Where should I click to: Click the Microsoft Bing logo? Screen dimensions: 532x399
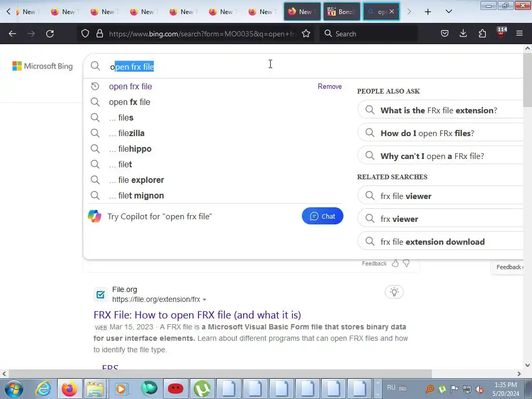[43, 66]
